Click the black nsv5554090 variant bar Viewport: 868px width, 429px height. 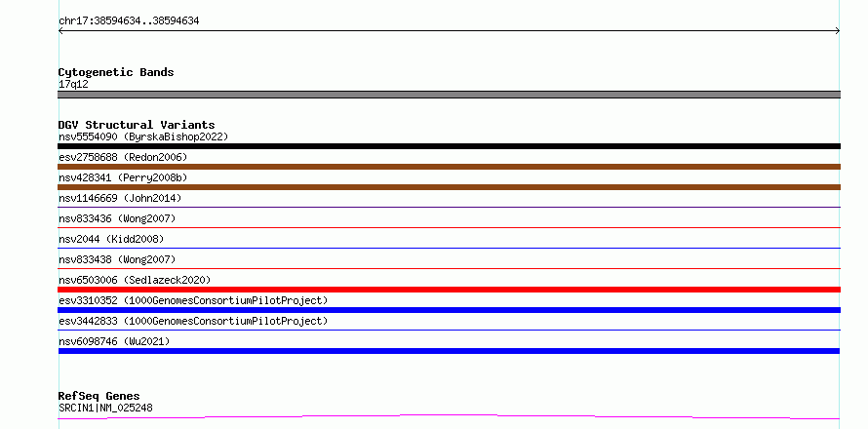(449, 146)
